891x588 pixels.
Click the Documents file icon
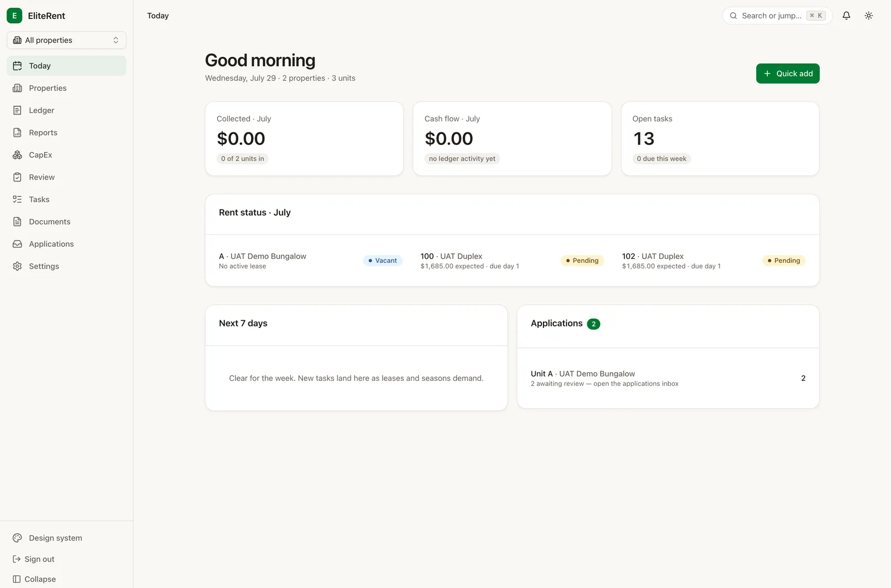click(17, 222)
